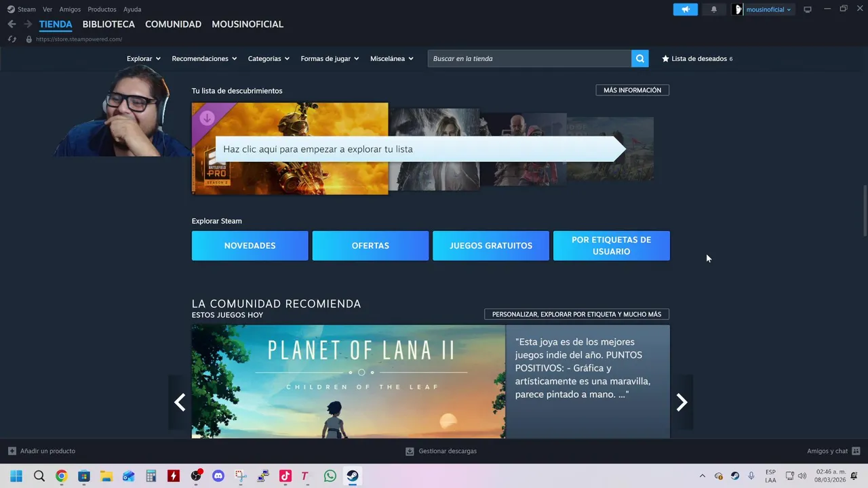This screenshot has width=868, height=488.
Task: Click the search magnifier button
Action: point(640,58)
